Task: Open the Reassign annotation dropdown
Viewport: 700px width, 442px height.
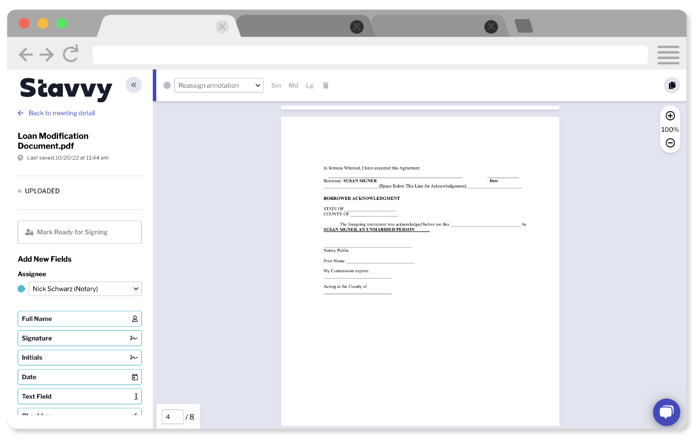Action: (218, 86)
